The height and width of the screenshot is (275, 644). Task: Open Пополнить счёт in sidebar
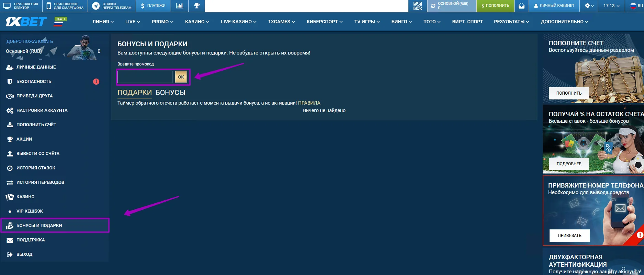55,125
